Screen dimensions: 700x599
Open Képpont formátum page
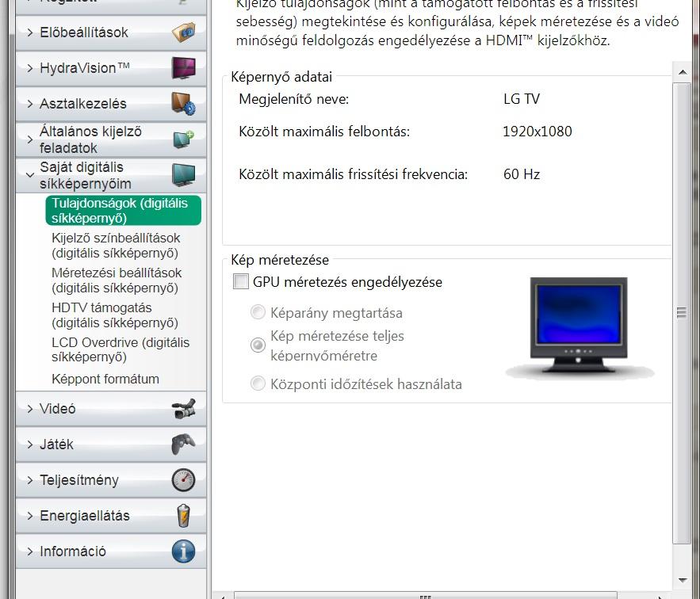(x=105, y=379)
